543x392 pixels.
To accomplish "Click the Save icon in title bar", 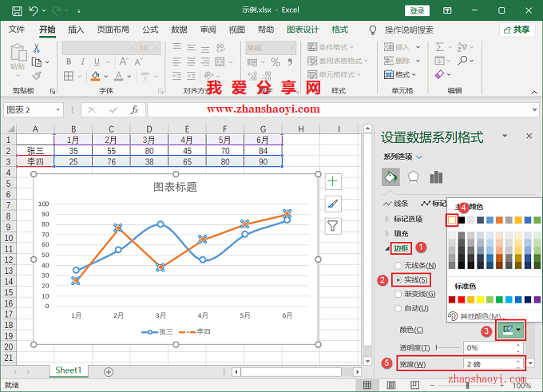I will [17, 10].
